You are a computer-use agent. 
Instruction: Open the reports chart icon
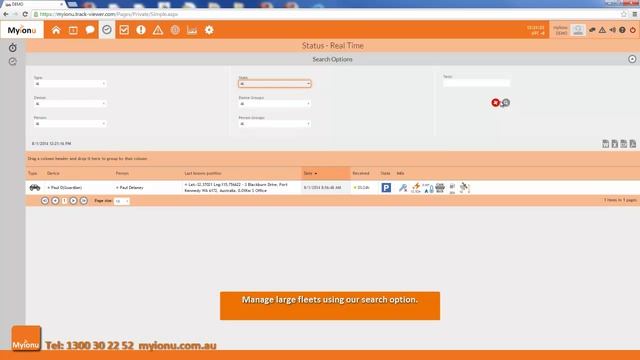pos(192,30)
